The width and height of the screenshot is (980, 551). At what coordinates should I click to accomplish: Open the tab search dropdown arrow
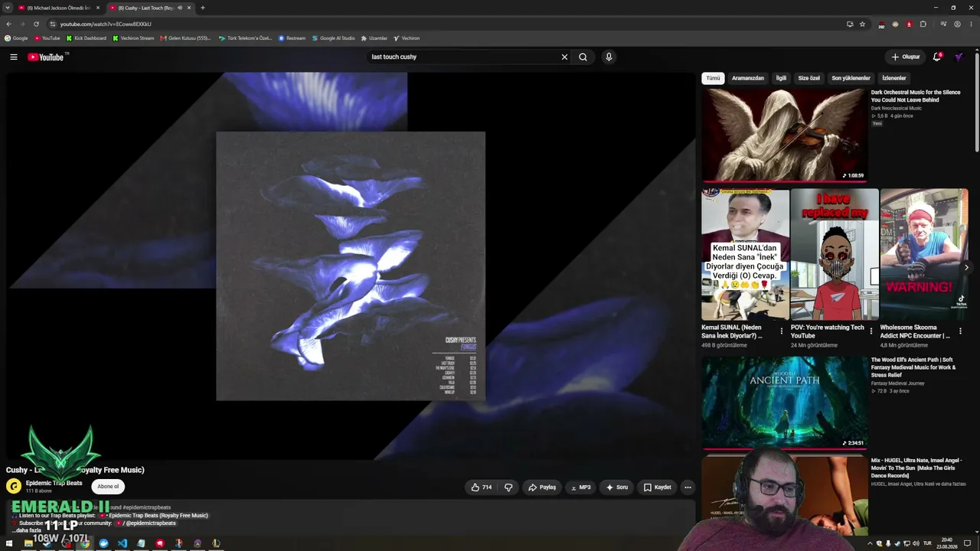pyautogui.click(x=8, y=8)
